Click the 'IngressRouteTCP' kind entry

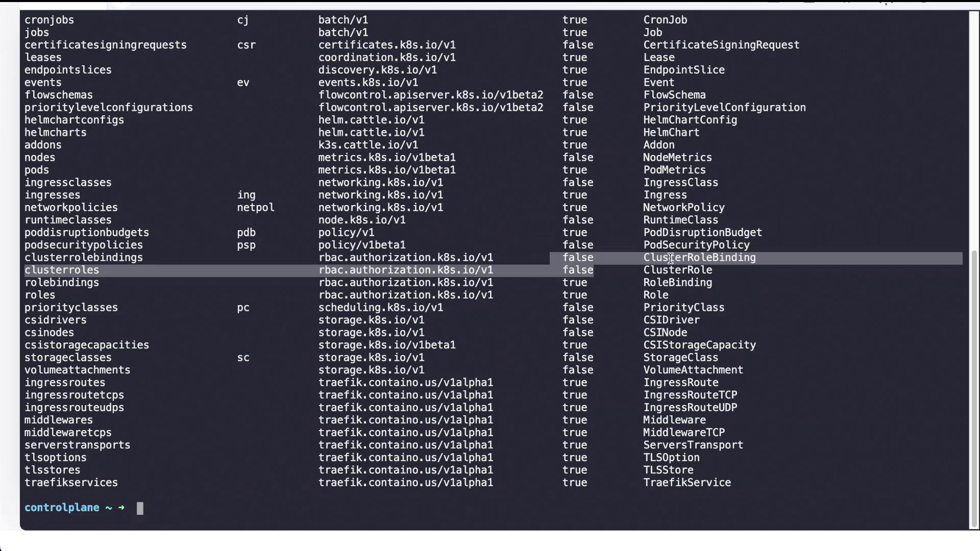(690, 395)
